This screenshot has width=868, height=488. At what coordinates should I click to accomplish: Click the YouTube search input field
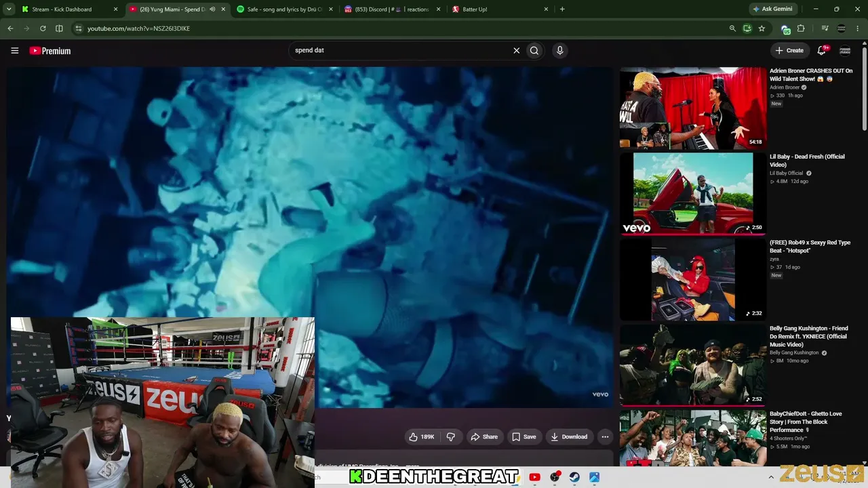point(400,50)
